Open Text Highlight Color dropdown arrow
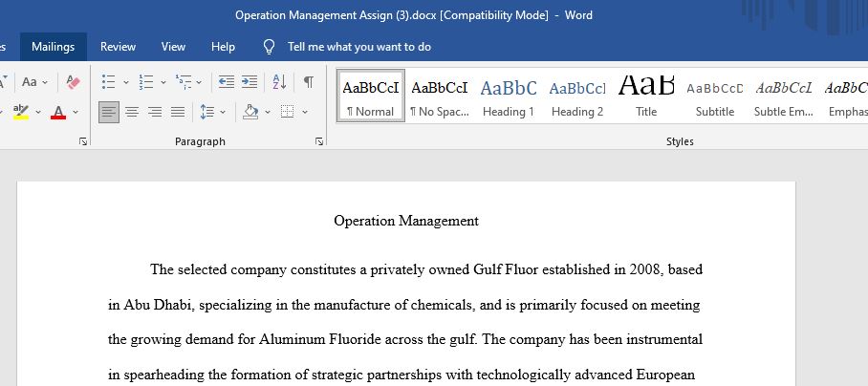 coord(38,112)
